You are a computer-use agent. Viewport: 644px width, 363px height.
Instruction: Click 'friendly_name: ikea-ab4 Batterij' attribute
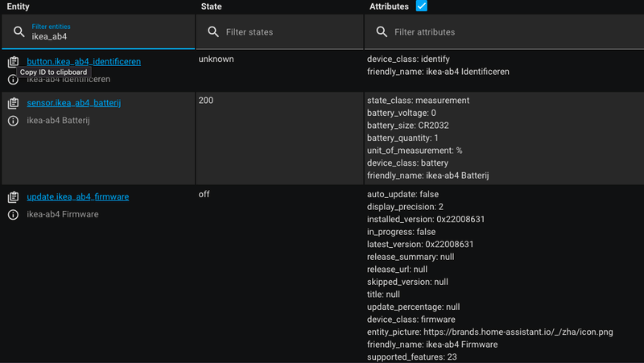(428, 175)
